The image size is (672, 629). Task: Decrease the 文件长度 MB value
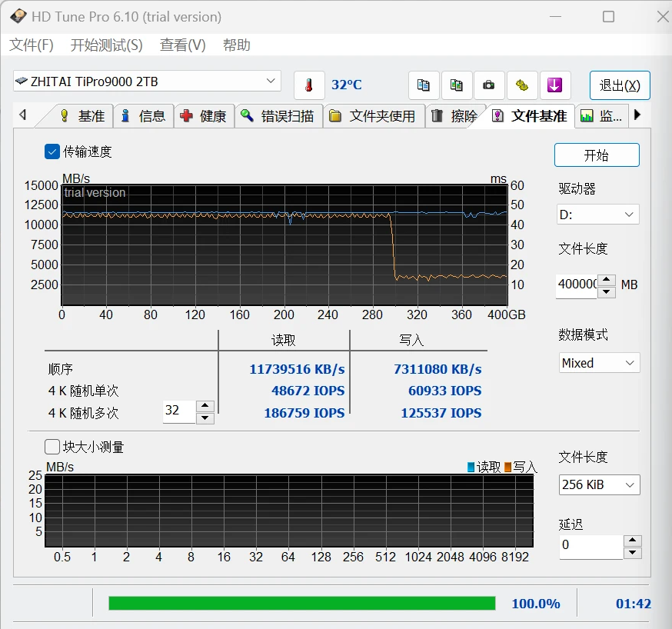pos(607,292)
